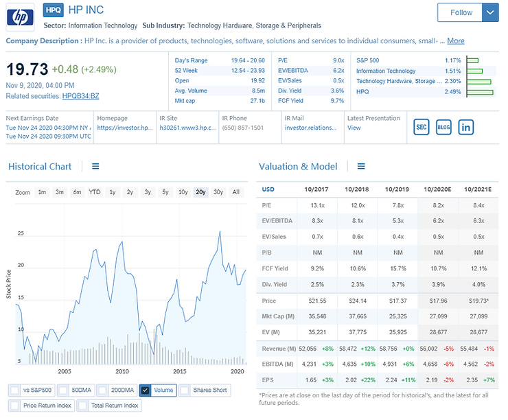Open the Historical Chart hamburger menu
Screen dimensions: 508x420
[95, 166]
